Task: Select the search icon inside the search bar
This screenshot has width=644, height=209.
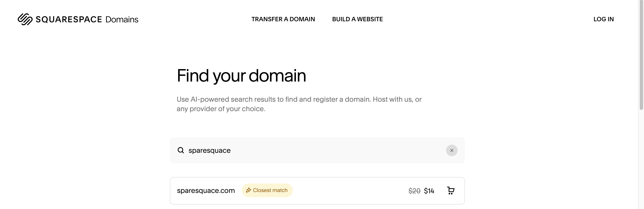Action: tap(181, 150)
